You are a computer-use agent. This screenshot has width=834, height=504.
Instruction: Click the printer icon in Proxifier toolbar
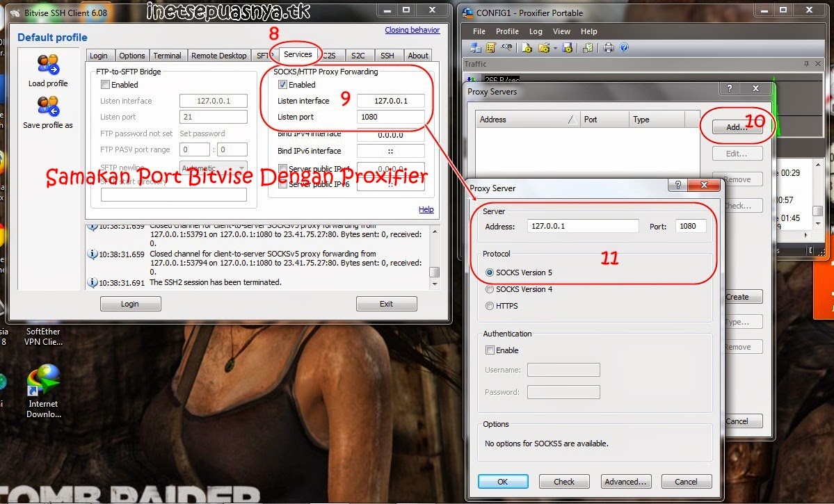pos(609,48)
